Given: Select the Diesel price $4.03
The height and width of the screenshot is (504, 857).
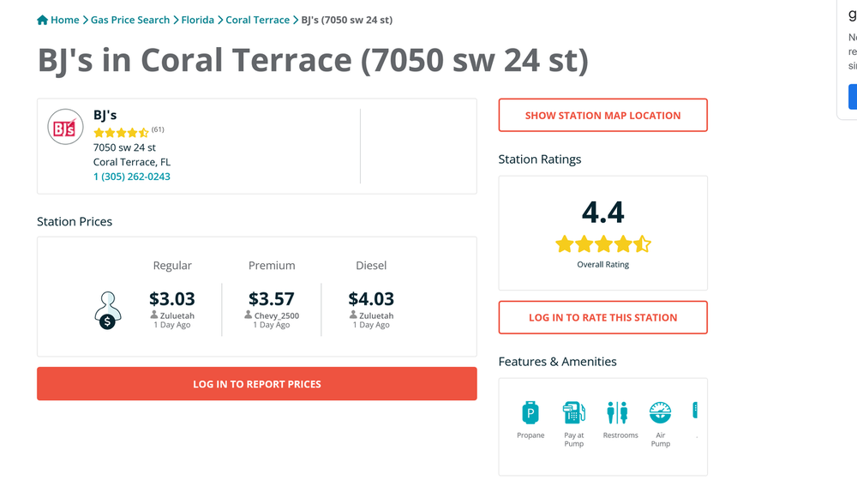Looking at the screenshot, I should 371,299.
